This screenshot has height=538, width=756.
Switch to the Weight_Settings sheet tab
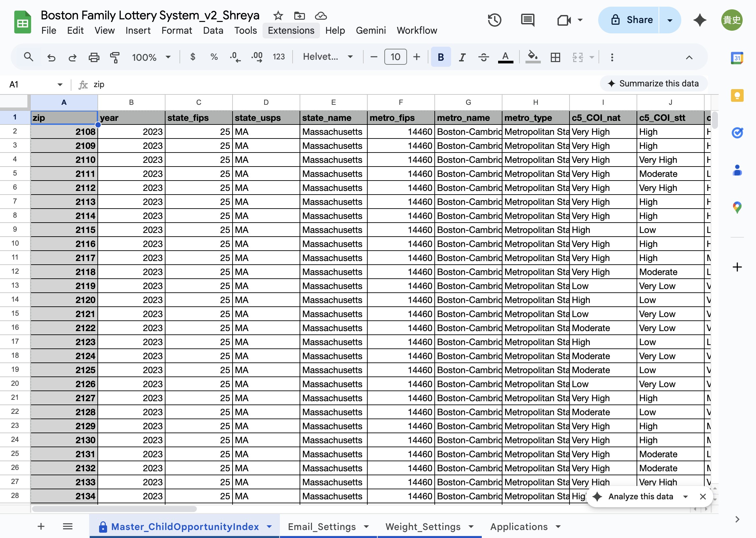(423, 527)
